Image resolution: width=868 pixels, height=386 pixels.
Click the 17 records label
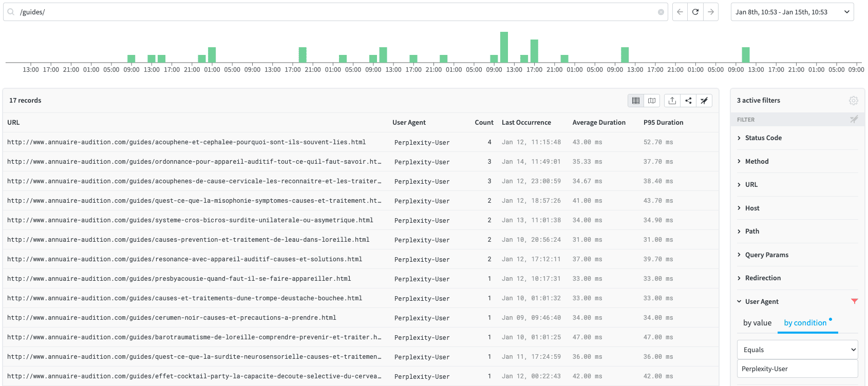click(x=25, y=101)
